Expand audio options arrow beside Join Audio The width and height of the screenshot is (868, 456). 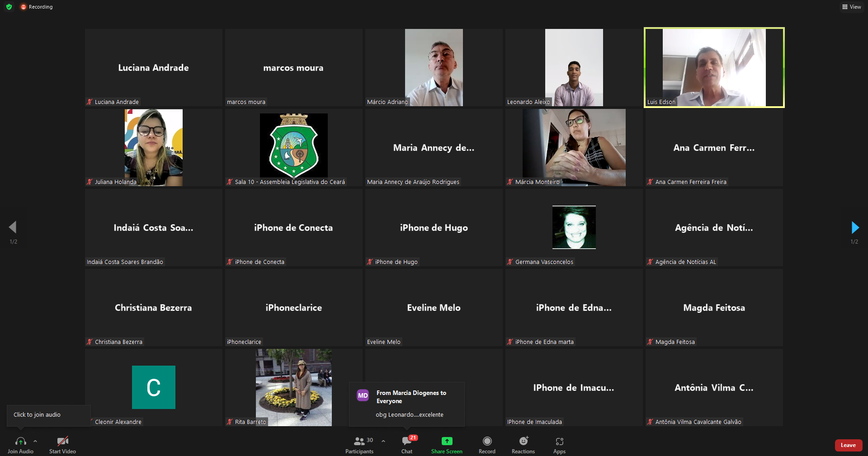35,441
